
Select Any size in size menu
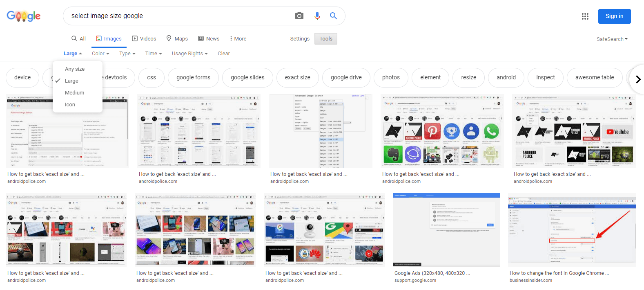click(78, 69)
